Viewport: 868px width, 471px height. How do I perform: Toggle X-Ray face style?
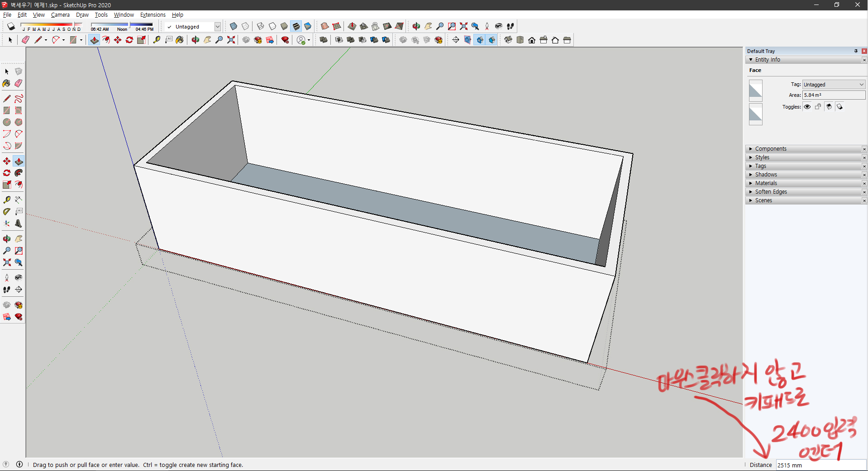pyautogui.click(x=234, y=26)
